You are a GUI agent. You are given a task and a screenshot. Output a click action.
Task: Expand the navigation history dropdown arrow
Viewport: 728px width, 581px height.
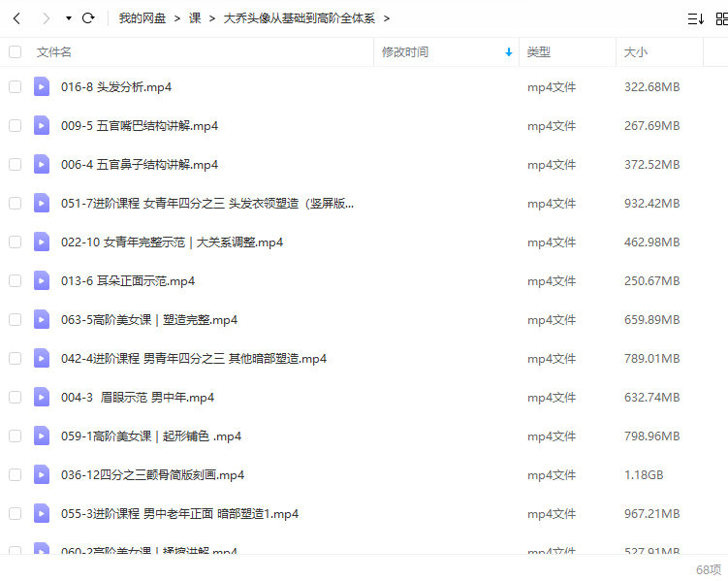coord(68,18)
